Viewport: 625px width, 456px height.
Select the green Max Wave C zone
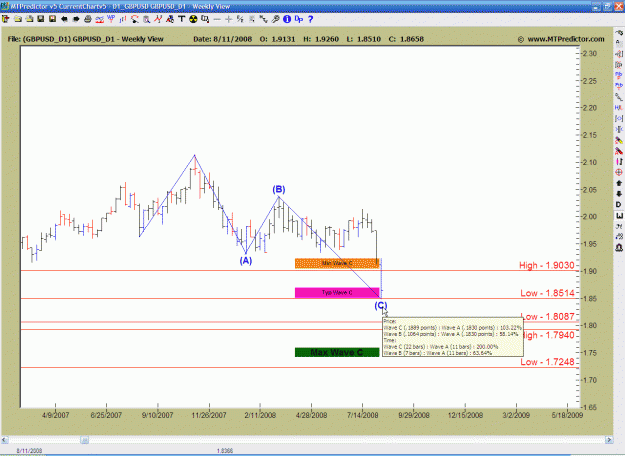337,352
